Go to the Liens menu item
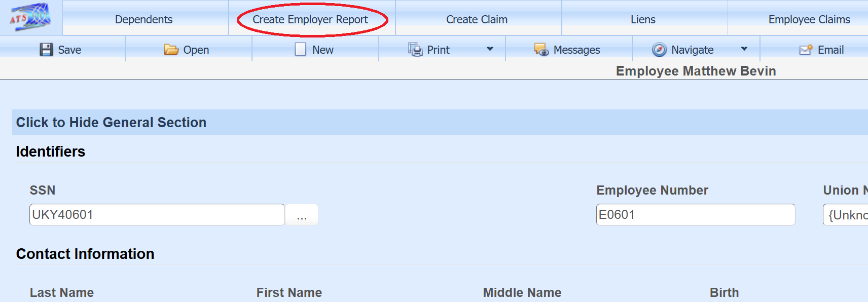 [643, 19]
